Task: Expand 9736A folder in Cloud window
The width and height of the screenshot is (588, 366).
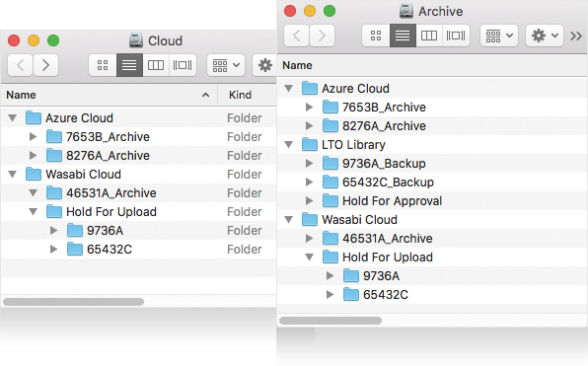Action: 53,231
